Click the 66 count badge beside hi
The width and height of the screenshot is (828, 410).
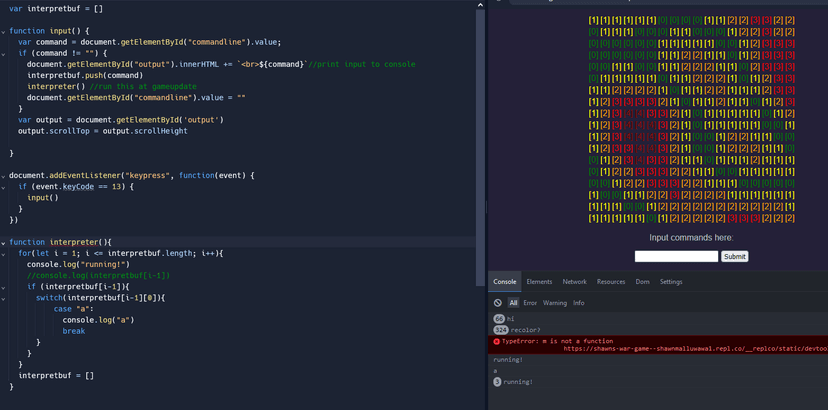(x=499, y=319)
